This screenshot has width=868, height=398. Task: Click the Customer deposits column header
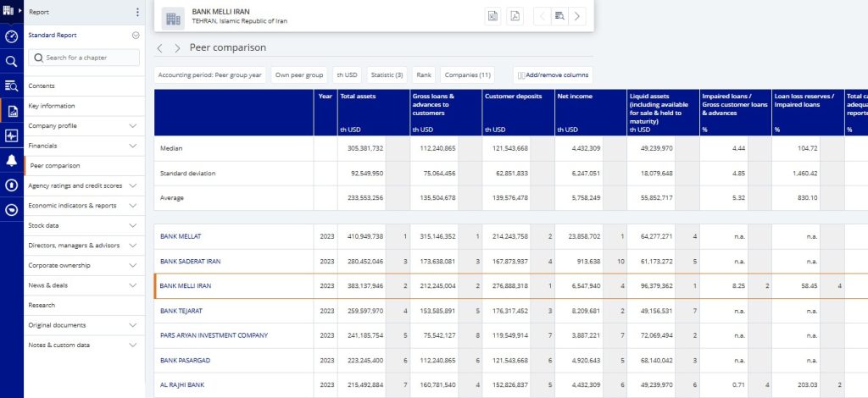(518, 113)
